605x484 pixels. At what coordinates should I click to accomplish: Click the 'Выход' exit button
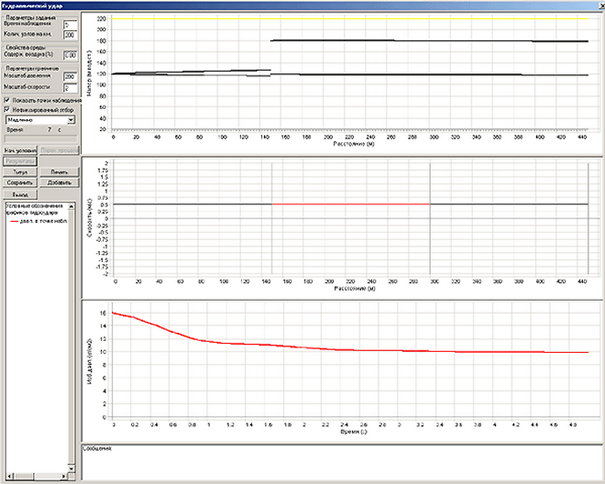[x=20, y=196]
